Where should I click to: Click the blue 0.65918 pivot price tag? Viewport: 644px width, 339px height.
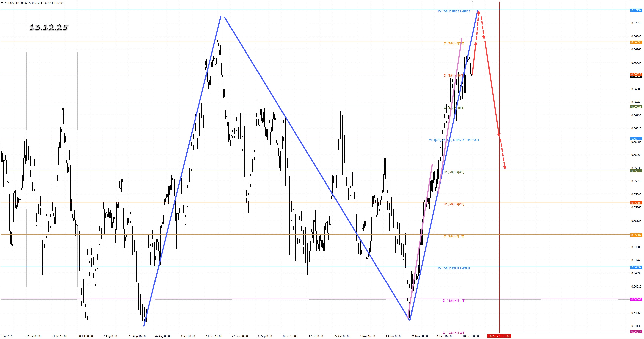[636, 139]
